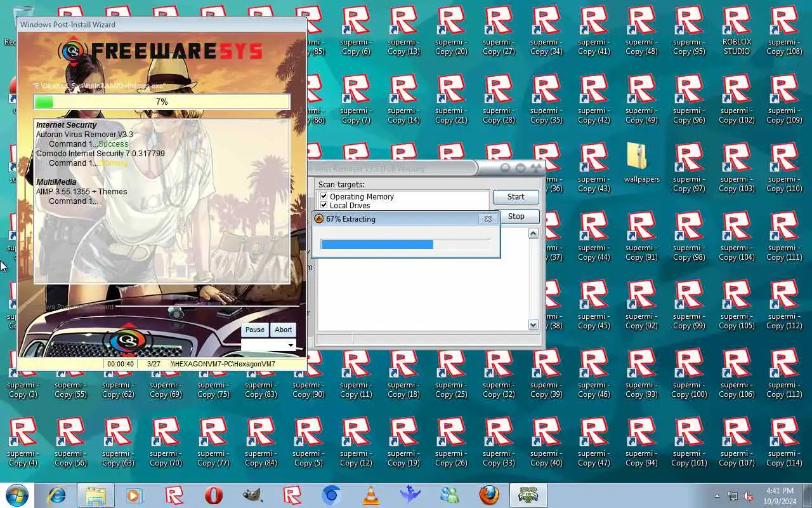Select desktop shortcut supermi - Copy (100)
The image size is (812, 508).
tap(689, 373)
